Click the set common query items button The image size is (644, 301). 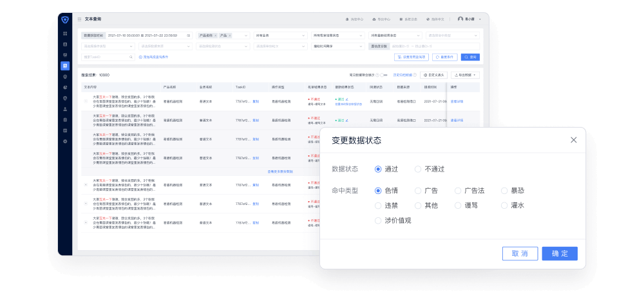pyautogui.click(x=412, y=57)
